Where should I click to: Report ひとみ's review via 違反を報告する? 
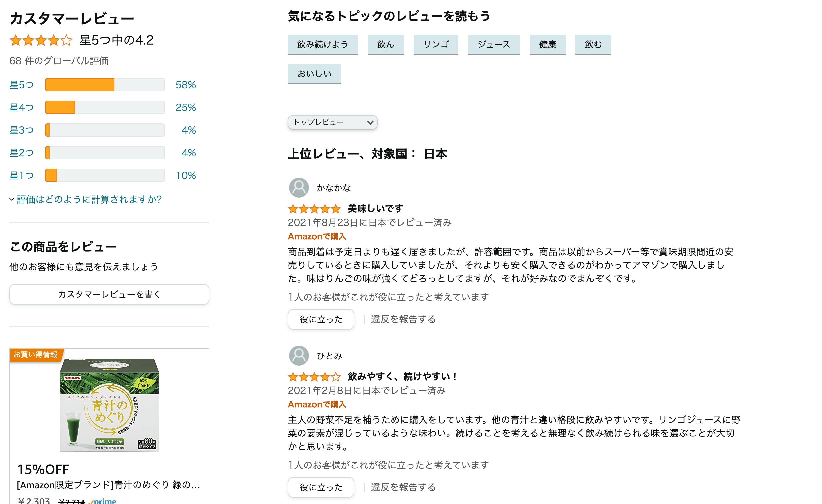403,487
